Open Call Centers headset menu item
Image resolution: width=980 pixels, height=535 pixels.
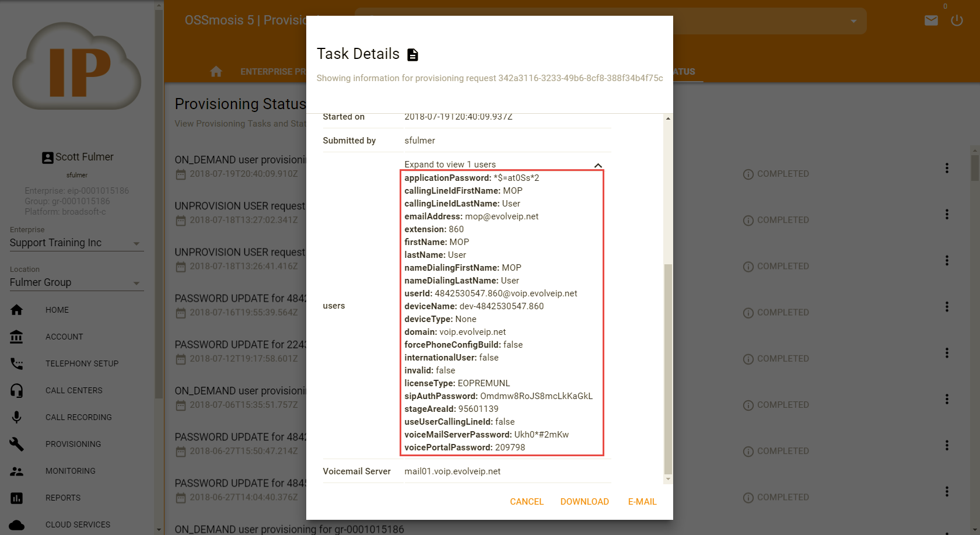tap(73, 390)
